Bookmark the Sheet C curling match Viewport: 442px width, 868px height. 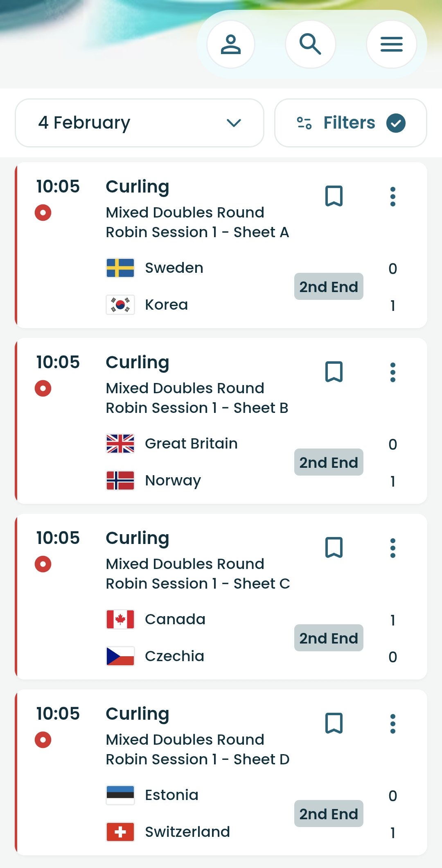click(x=334, y=548)
